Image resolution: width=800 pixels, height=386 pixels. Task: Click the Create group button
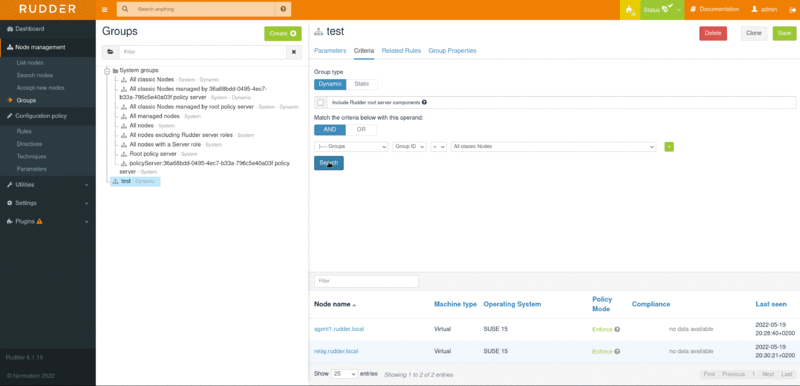283,34
